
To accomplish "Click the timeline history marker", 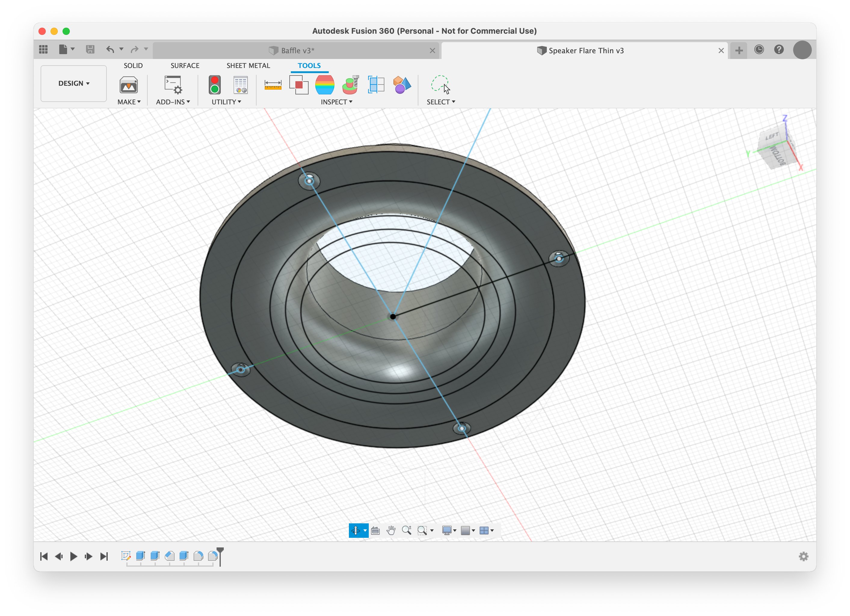I will pos(220,556).
